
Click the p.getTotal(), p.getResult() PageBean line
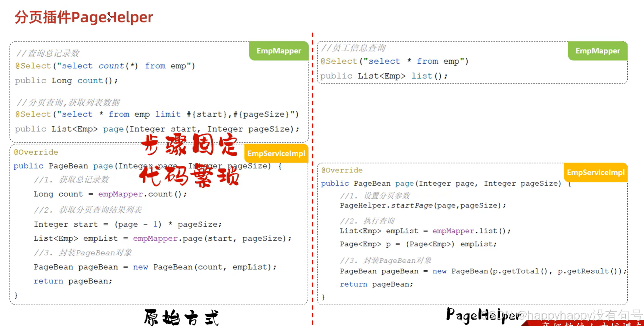pos(483,271)
